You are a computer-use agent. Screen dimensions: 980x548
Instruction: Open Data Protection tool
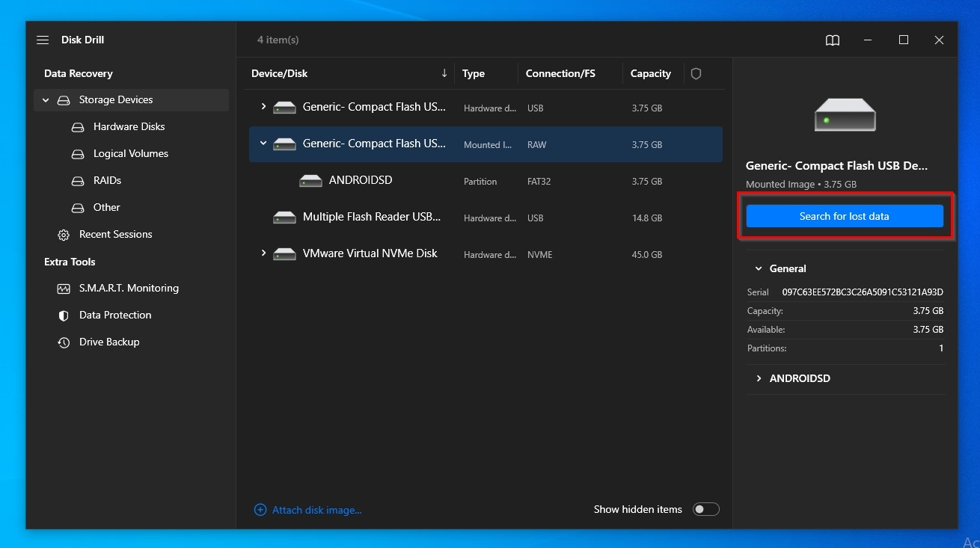[115, 315]
